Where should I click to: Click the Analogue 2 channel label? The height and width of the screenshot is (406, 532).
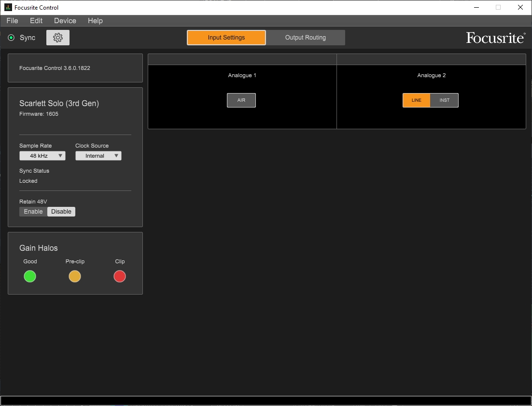pos(432,75)
